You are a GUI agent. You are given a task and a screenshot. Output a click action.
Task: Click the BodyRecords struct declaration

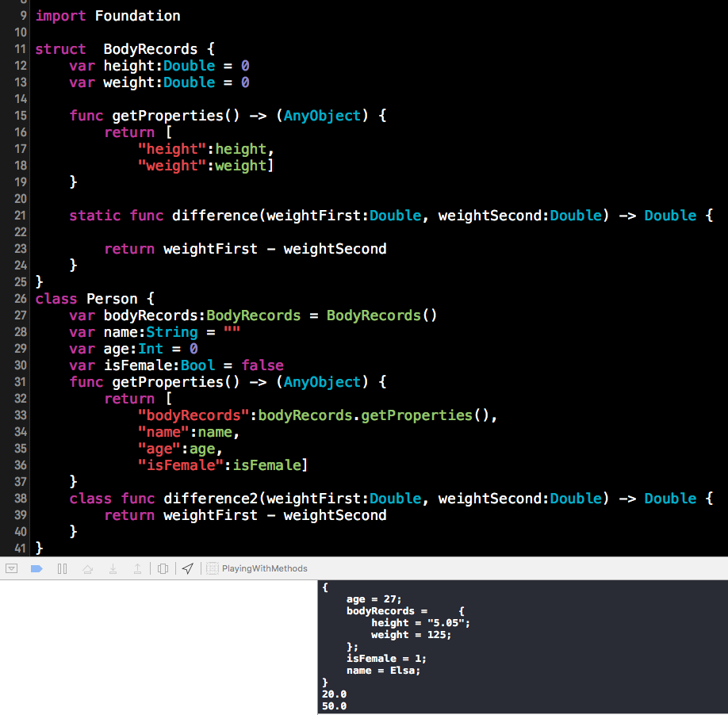pos(151,48)
